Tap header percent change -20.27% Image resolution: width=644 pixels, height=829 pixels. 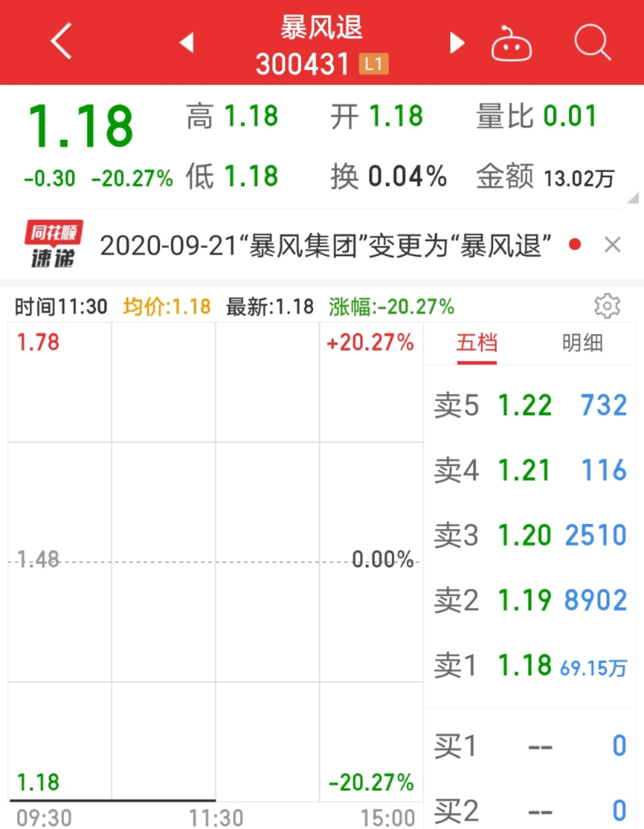(132, 178)
